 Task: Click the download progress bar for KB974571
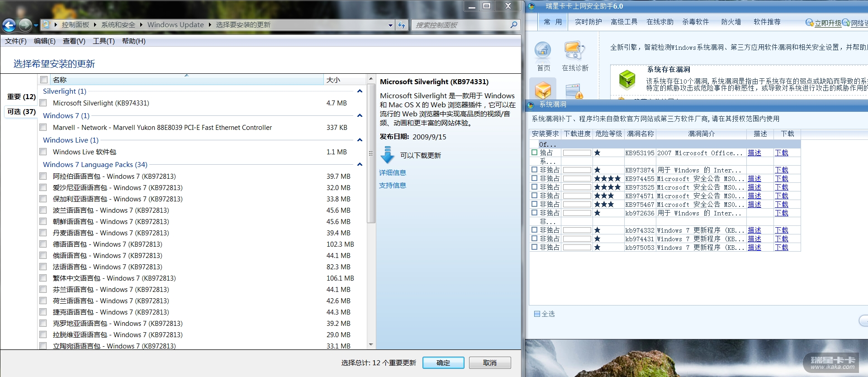(577, 196)
